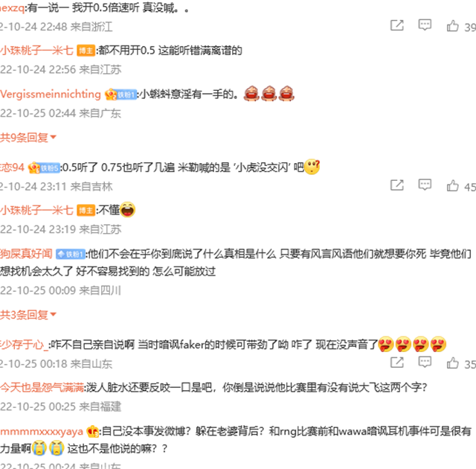Share the comment posted from 浙江

[x=396, y=25]
